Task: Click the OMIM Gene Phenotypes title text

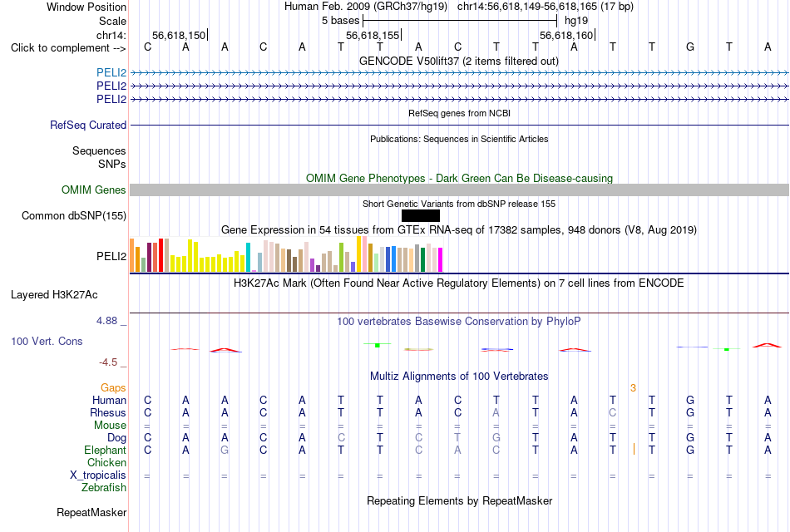Action: coord(459,179)
